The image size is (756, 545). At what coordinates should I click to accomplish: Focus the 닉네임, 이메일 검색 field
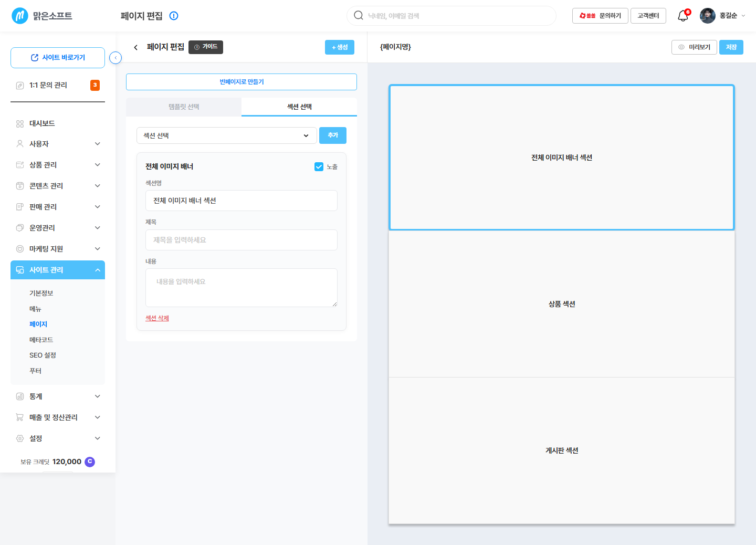(451, 16)
